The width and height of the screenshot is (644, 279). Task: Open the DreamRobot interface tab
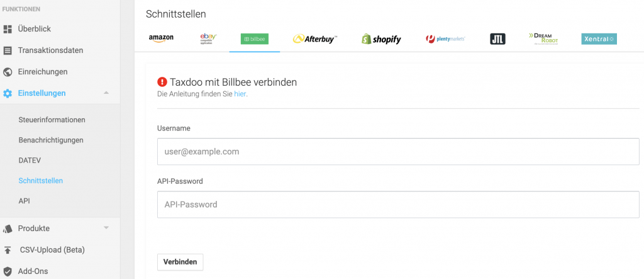543,38
